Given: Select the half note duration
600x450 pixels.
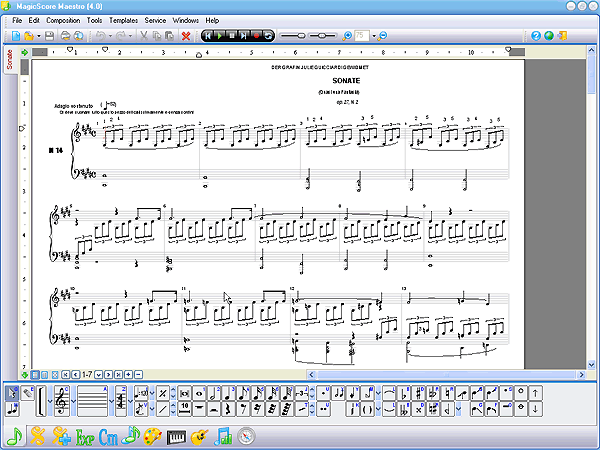Looking at the screenshot, I should coord(214,393).
